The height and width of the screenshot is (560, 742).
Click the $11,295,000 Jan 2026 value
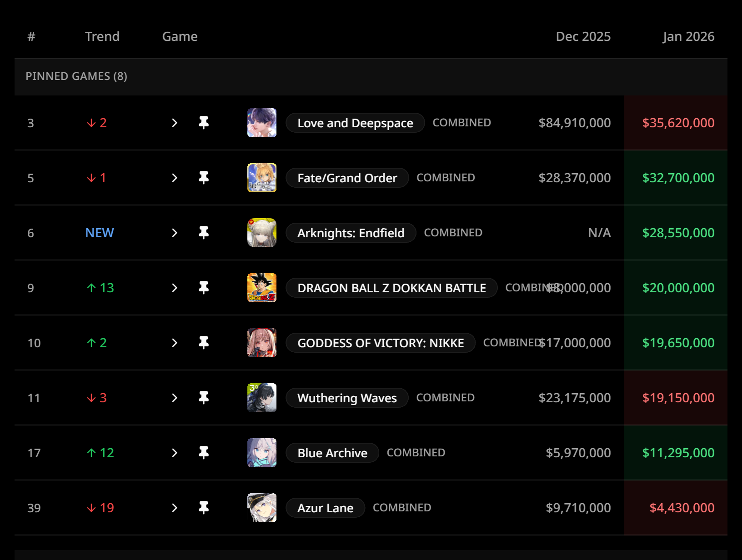point(678,453)
